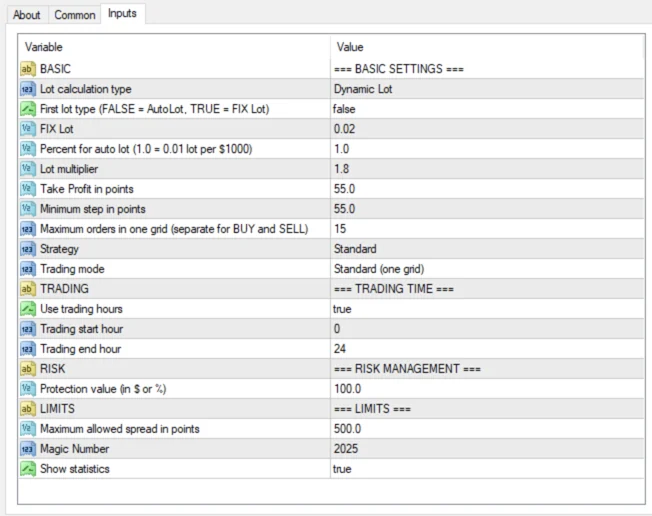The image size is (652, 516).
Task: Select the Trading mode variable name
Action: (72, 269)
